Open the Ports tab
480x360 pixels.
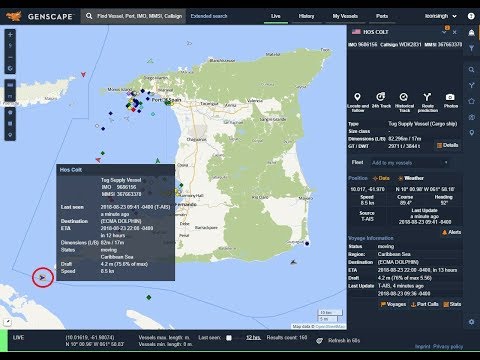click(x=382, y=16)
